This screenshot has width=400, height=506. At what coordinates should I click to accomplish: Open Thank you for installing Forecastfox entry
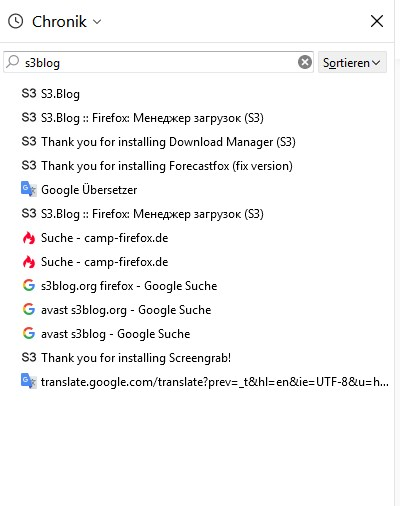click(167, 166)
